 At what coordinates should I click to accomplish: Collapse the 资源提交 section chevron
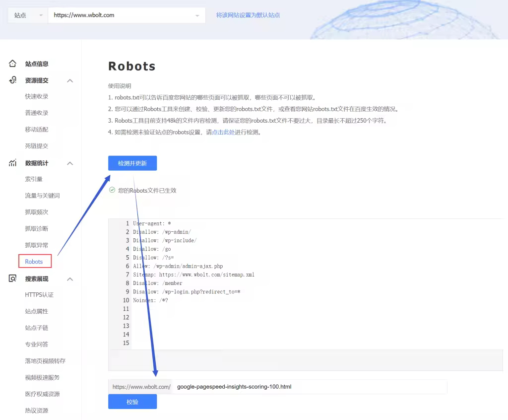click(x=70, y=80)
